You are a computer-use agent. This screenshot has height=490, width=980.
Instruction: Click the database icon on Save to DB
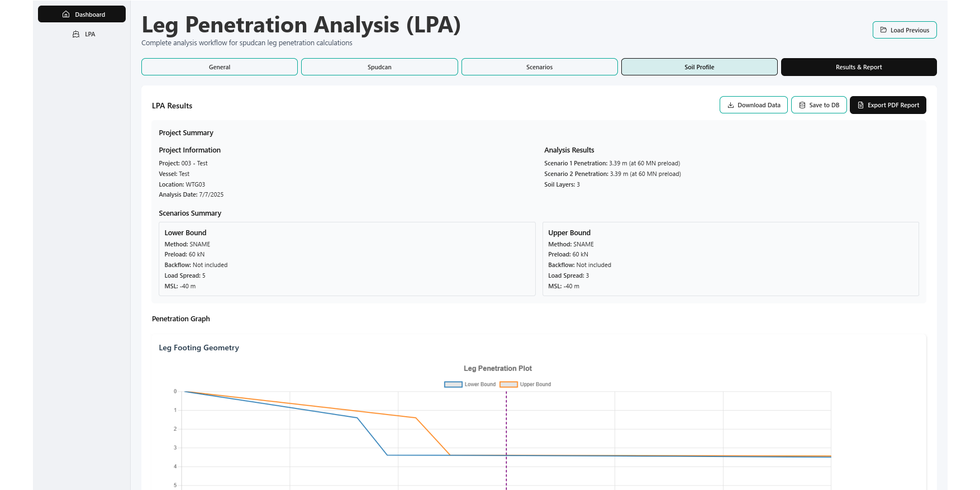[802, 105]
